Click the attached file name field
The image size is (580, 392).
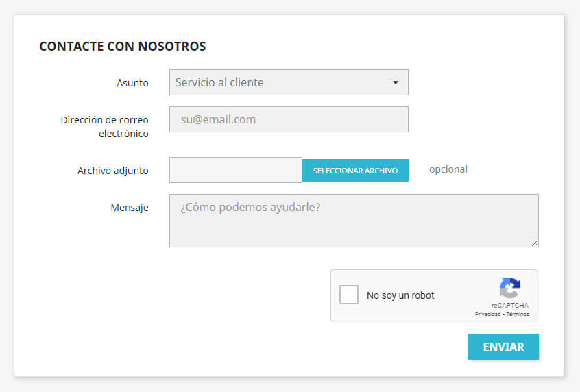tap(236, 170)
